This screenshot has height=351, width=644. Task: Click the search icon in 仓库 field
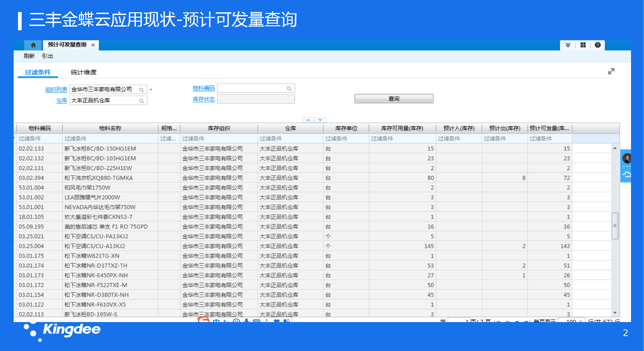pyautogui.click(x=142, y=101)
